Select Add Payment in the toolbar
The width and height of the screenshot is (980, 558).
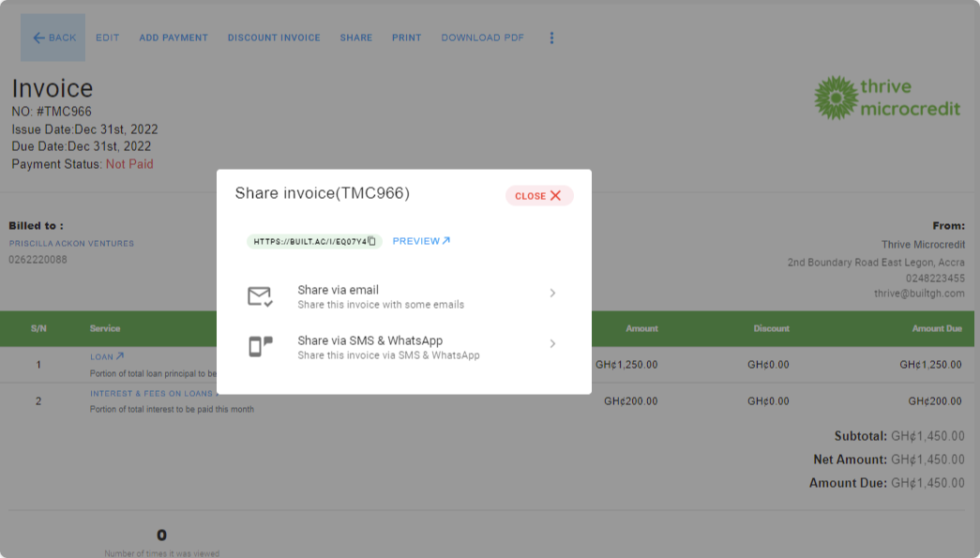pyautogui.click(x=173, y=38)
